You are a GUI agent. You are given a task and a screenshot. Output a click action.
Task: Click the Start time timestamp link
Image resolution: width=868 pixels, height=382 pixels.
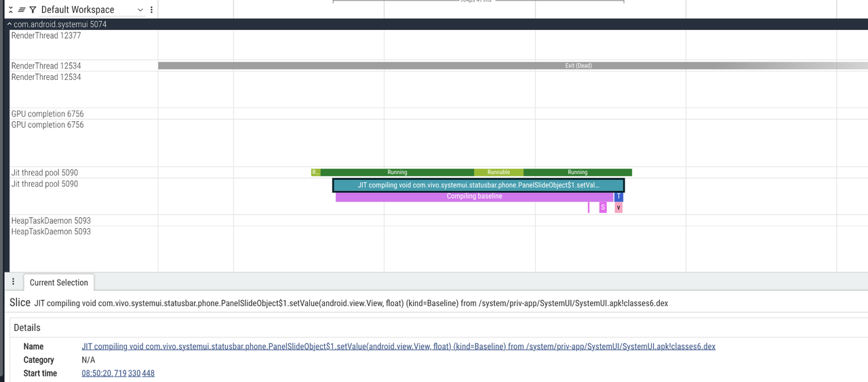[118, 373]
